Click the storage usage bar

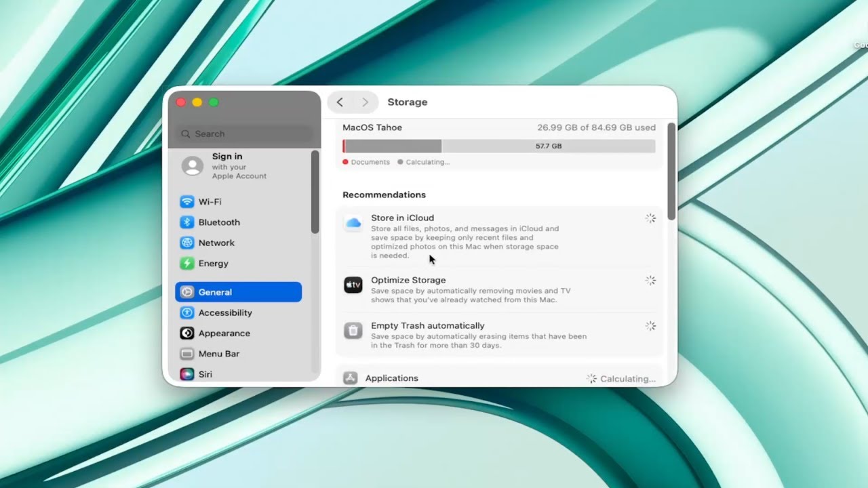point(499,146)
